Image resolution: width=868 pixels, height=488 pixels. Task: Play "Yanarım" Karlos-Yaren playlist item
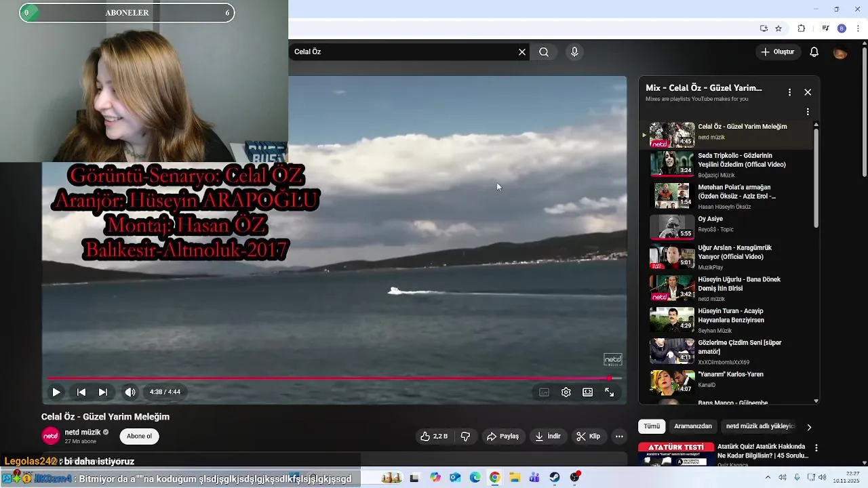(726, 383)
